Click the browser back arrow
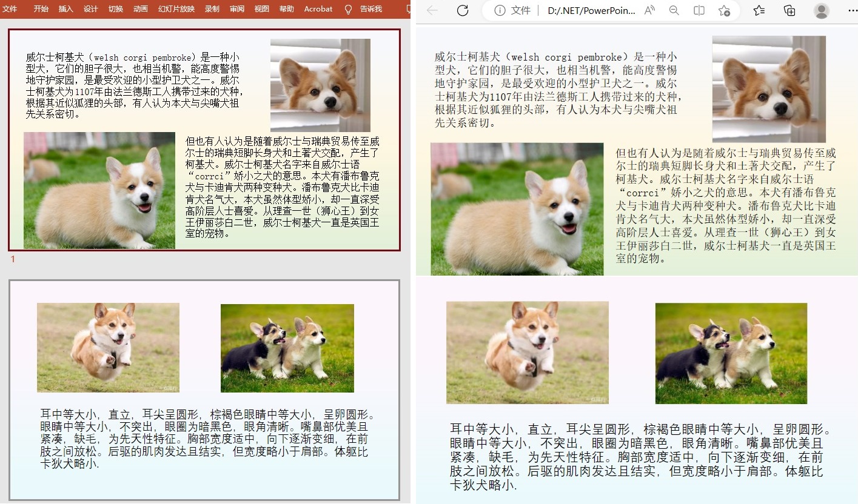Viewport: 858px width, 504px height. pyautogui.click(x=432, y=10)
